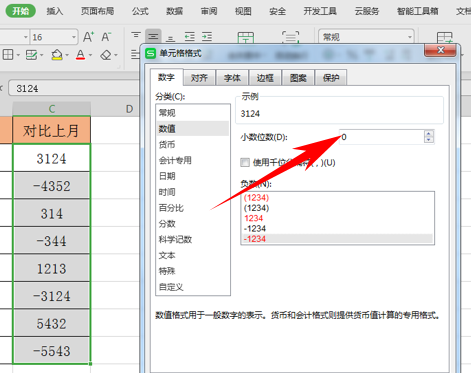Open the 页面布局 ribbon tab
This screenshot has width=471, height=373.
pos(97,11)
